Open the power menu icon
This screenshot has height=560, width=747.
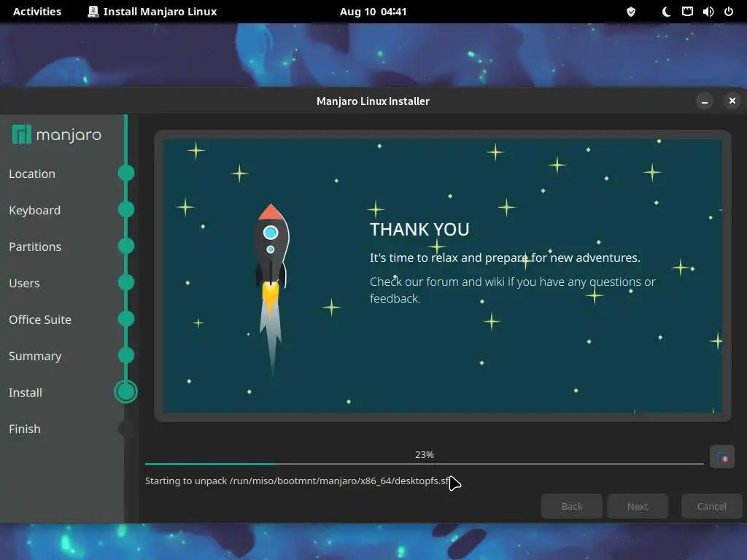tap(729, 12)
